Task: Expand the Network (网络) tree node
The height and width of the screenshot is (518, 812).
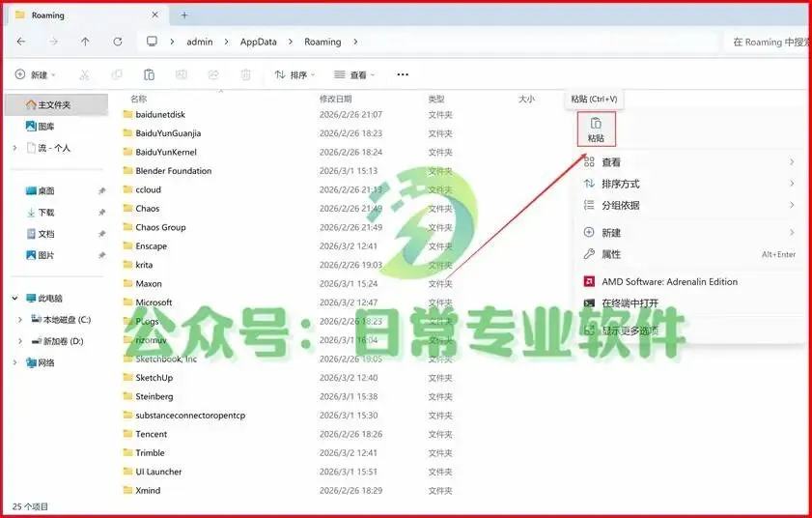Action: pyautogui.click(x=15, y=363)
